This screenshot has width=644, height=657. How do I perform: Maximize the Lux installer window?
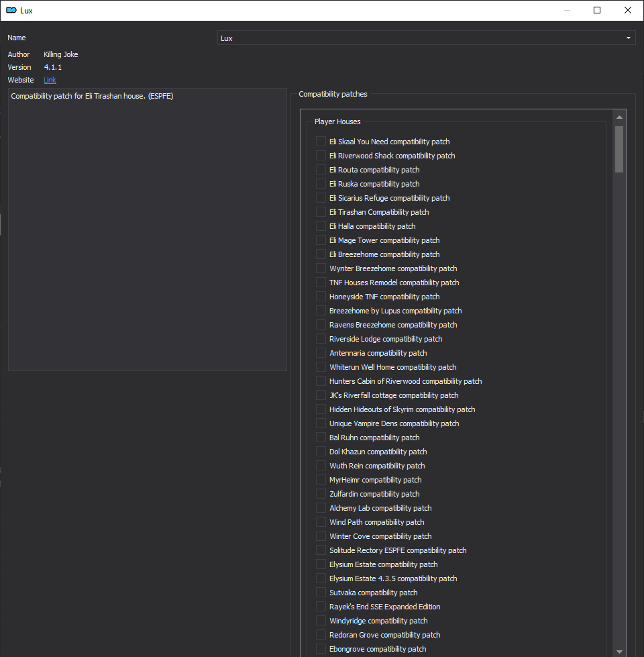(597, 11)
